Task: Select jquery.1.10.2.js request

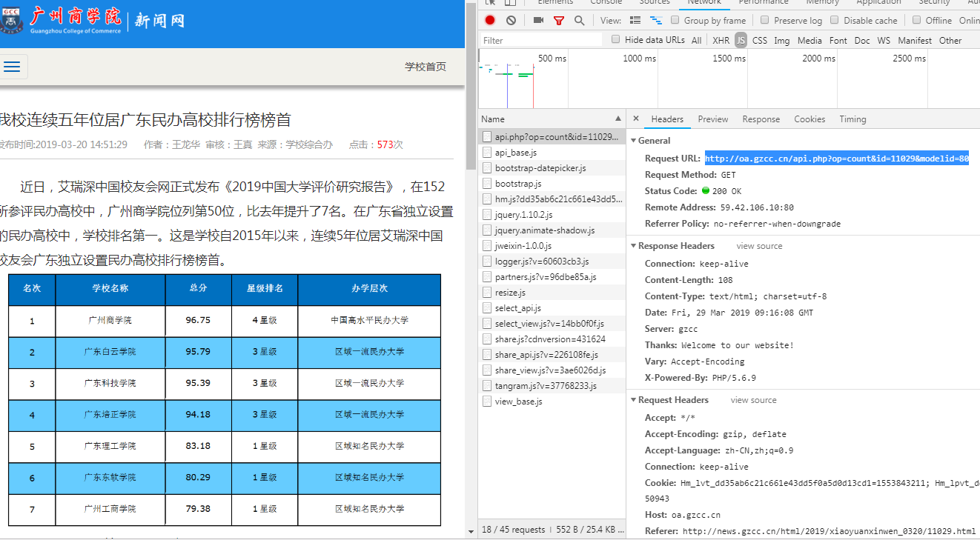Action: (x=552, y=215)
